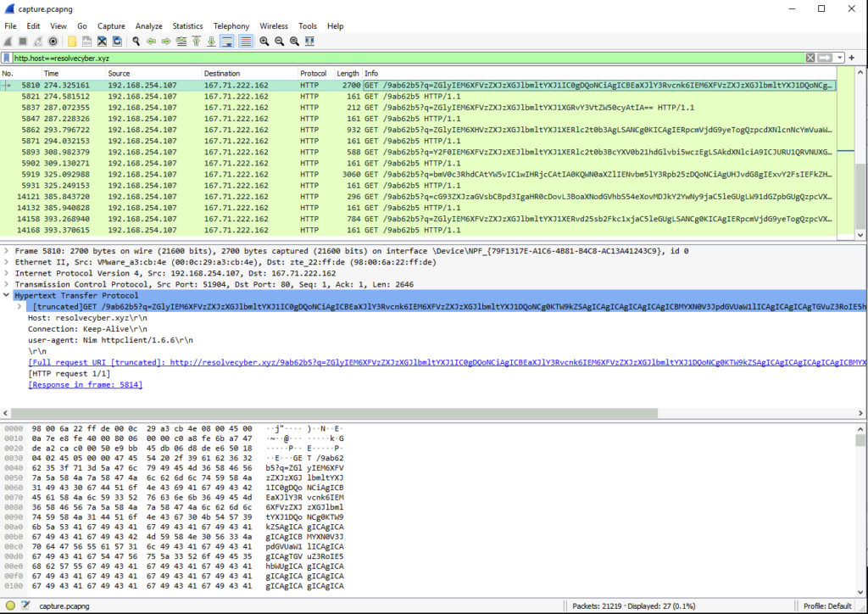Open capture options icon
This screenshot has height=614, width=868.
[53, 42]
